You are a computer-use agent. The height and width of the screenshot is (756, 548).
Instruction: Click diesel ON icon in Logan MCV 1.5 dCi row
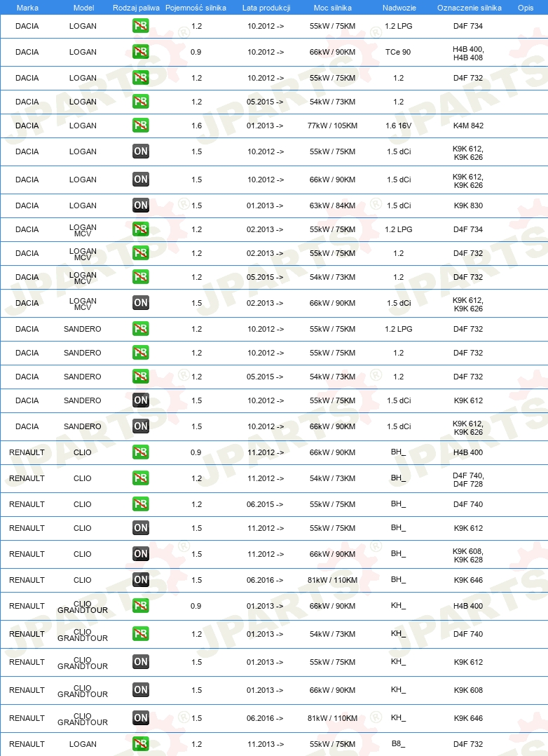tap(141, 303)
